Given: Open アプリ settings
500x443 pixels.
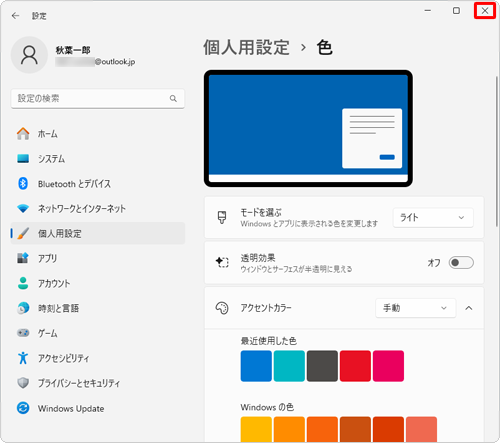Looking at the screenshot, I should point(98,258).
